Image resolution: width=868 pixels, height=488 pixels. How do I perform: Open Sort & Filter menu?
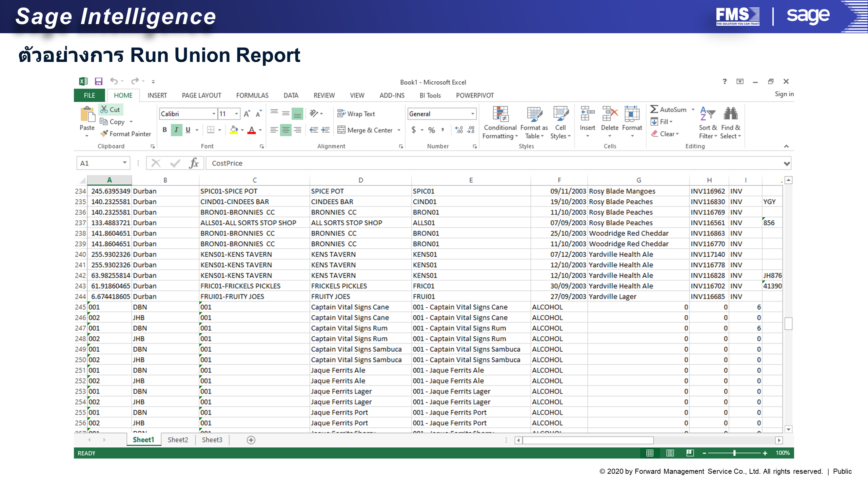click(708, 122)
